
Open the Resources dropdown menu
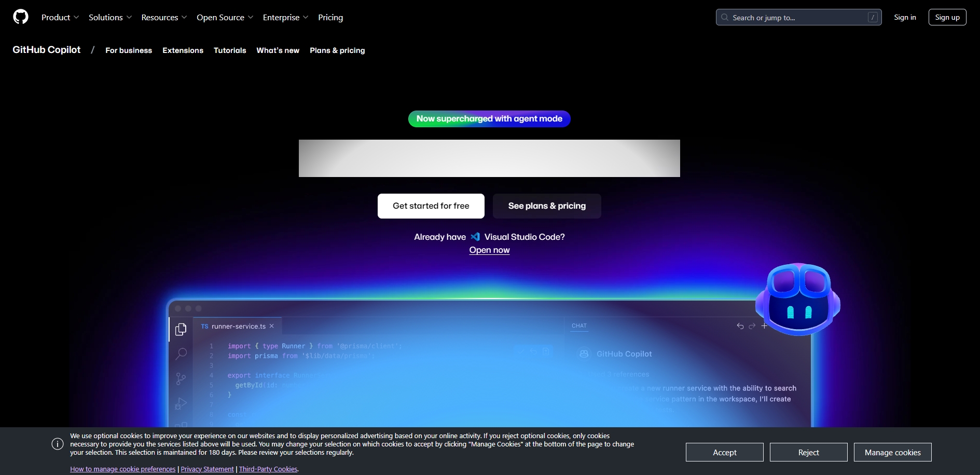tap(164, 17)
